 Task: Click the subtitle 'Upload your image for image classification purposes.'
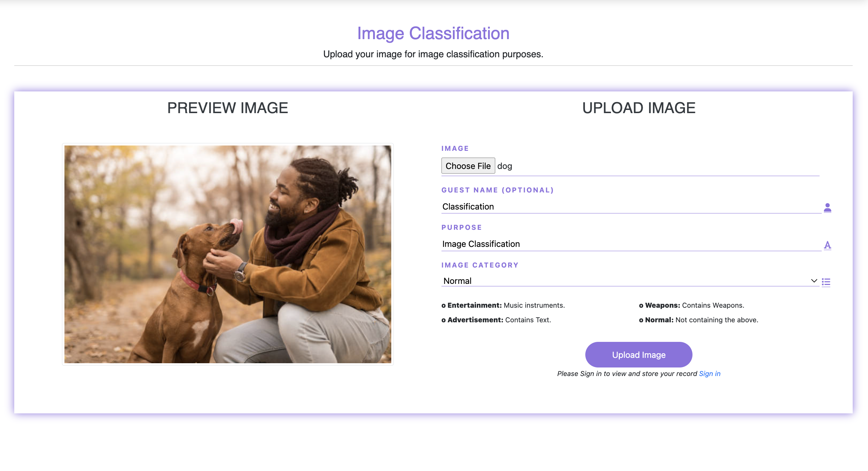click(x=433, y=54)
